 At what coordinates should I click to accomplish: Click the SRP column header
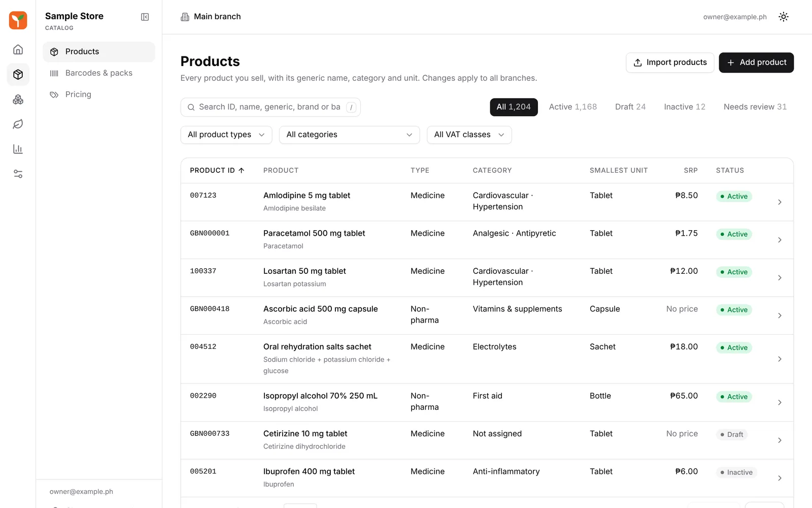691,170
